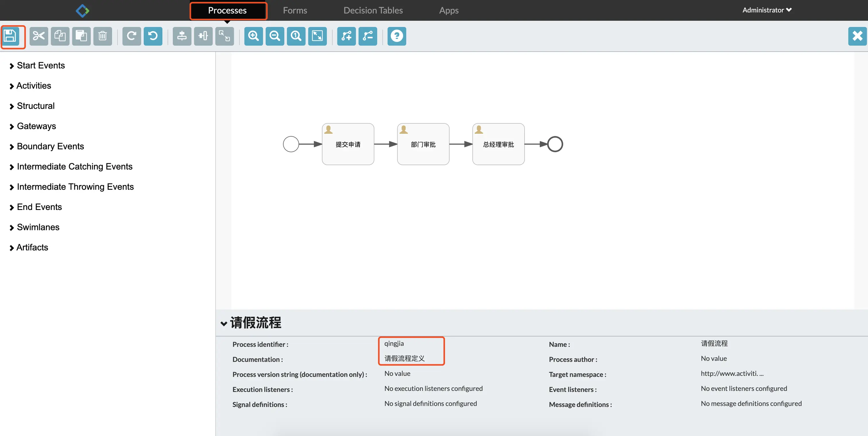The width and height of the screenshot is (868, 436).
Task: Click the add bend-point icon
Action: click(346, 36)
